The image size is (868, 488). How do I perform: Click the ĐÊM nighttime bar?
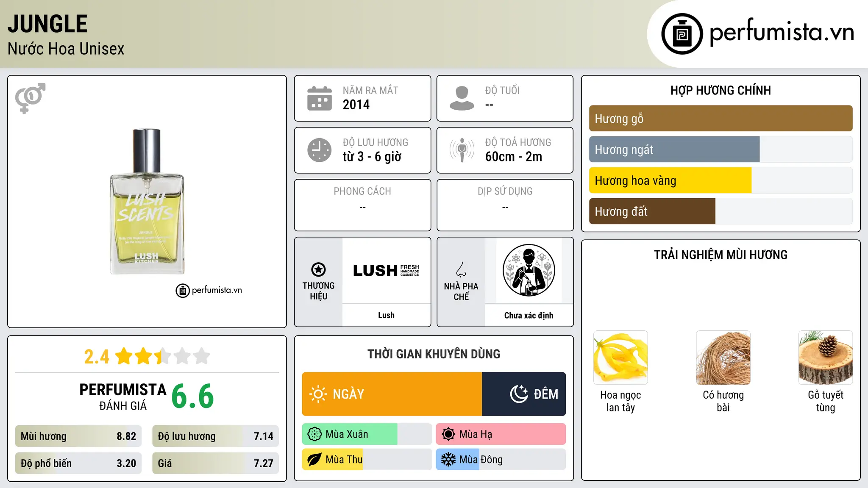click(524, 394)
